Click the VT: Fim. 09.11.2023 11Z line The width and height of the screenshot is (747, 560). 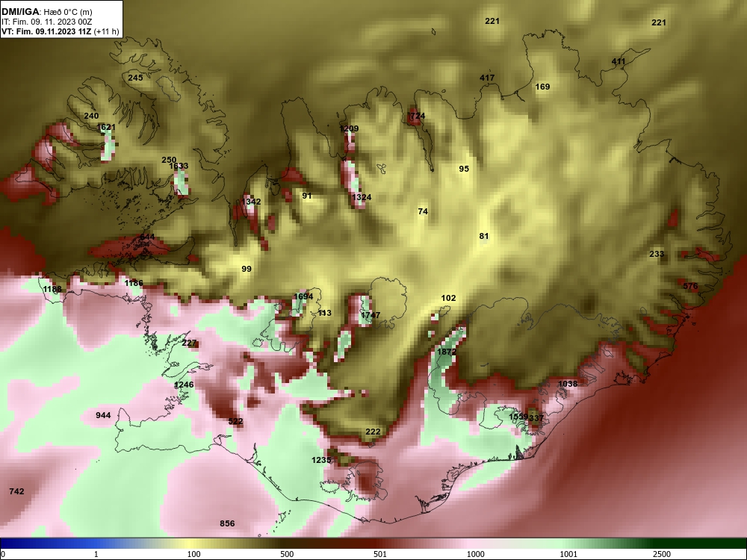61,32
